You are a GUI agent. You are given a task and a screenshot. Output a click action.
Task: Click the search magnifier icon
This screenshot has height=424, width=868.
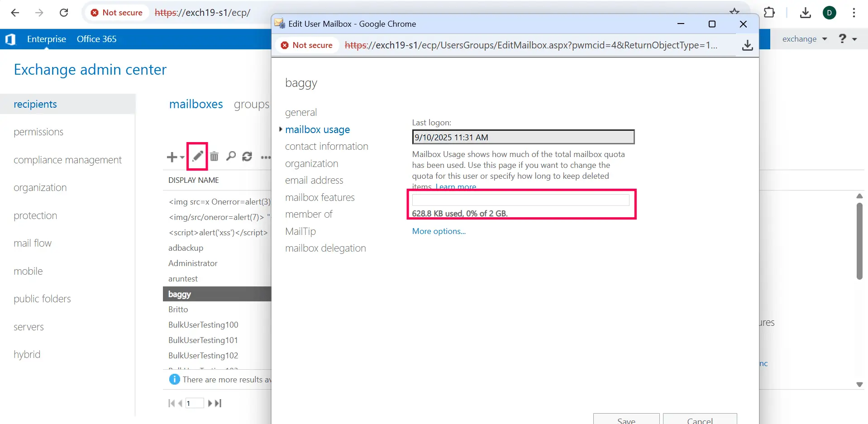pos(231,157)
